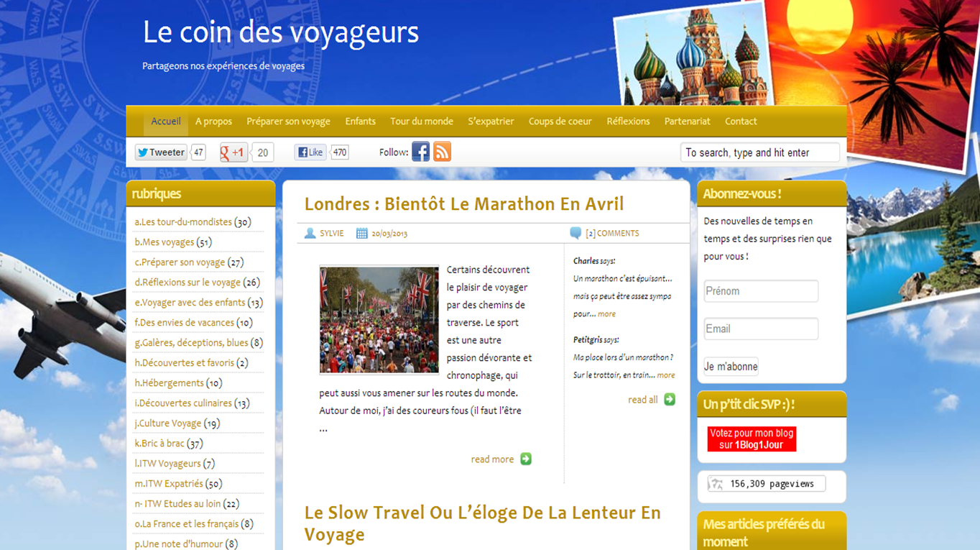Click the [2] COMMENTS link

612,233
